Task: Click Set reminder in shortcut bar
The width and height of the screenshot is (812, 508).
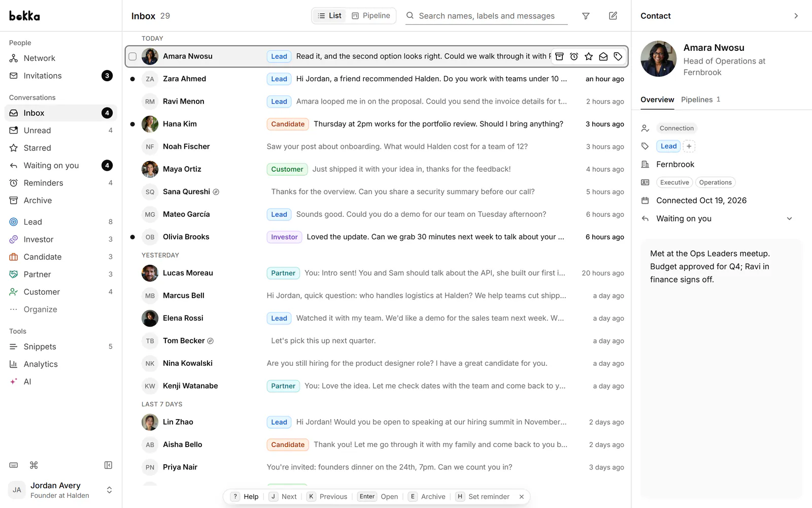Action: click(x=483, y=497)
